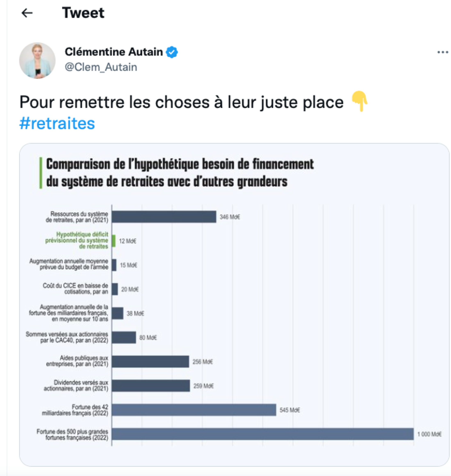451x476 pixels.
Task: Click the Tweet header title
Action: coord(83,13)
